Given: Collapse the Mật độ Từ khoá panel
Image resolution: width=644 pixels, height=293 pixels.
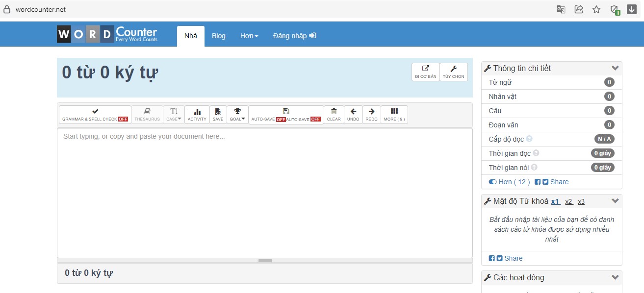Looking at the screenshot, I should (x=615, y=201).
